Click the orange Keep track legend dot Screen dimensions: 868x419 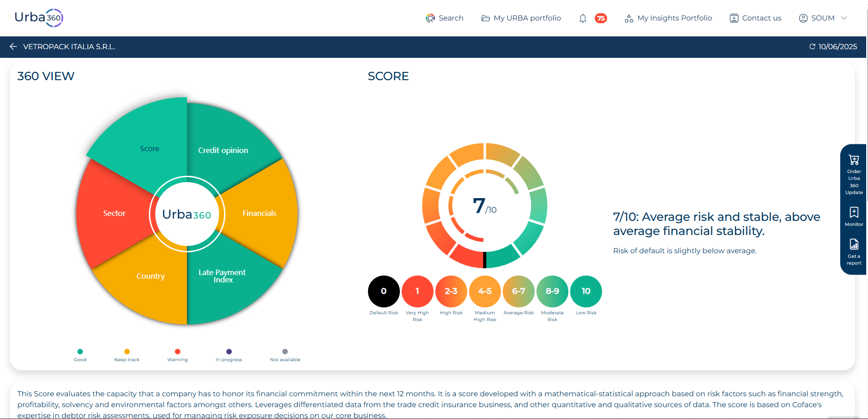tap(127, 352)
